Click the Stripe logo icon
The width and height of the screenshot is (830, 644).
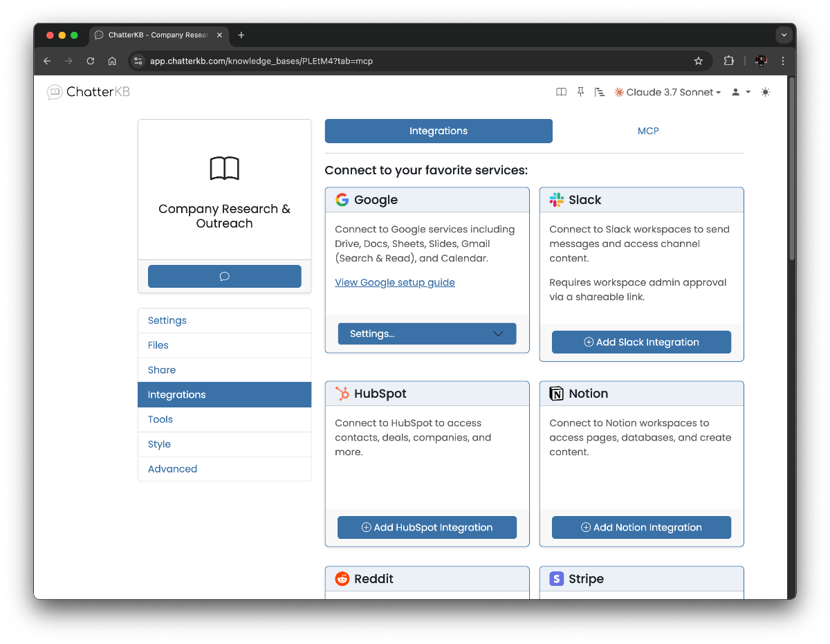[557, 579]
